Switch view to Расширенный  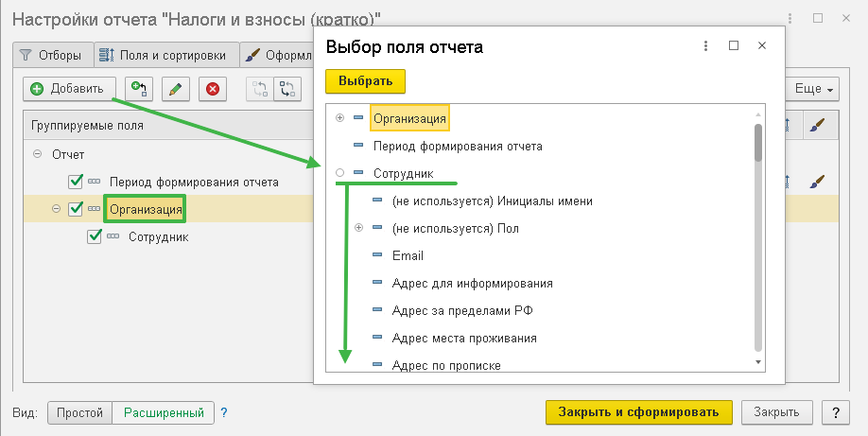(x=164, y=412)
